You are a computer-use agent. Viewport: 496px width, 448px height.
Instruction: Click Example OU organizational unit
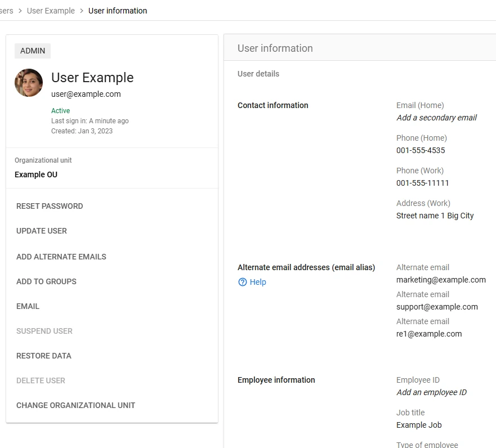pyautogui.click(x=36, y=174)
